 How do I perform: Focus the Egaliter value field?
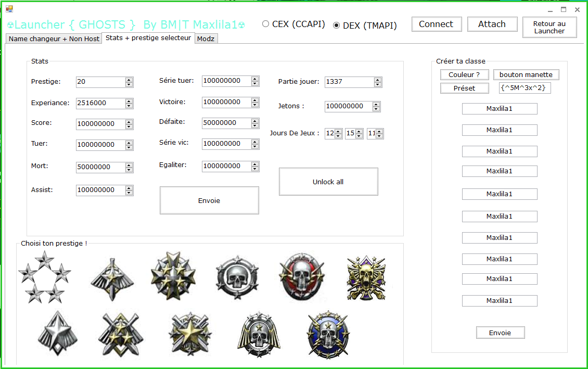point(227,166)
